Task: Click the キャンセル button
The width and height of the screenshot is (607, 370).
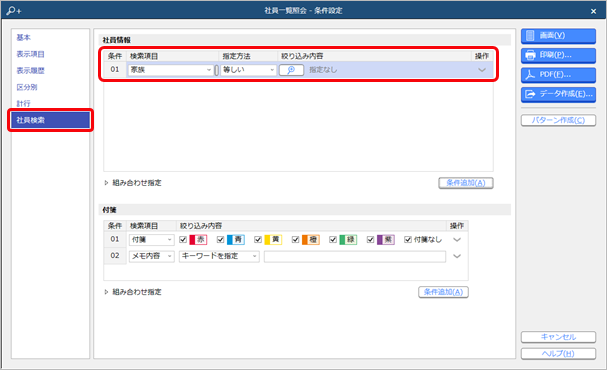Action: 558,337
